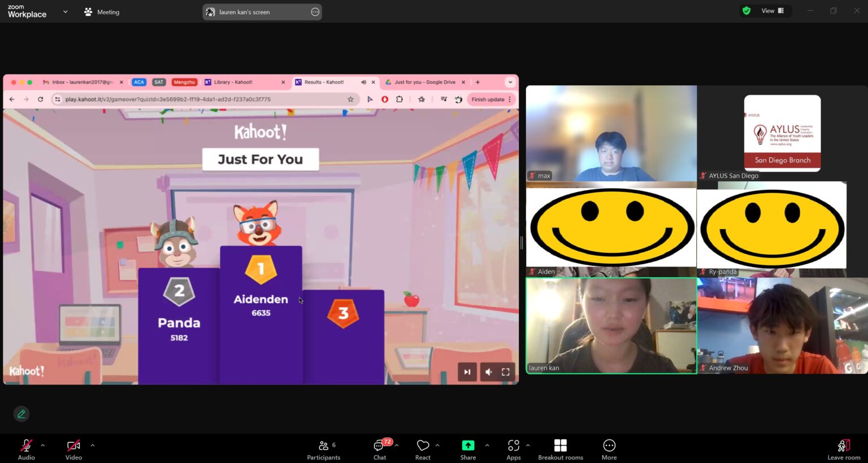
Task: Click Finish update button
Action: [491, 99]
